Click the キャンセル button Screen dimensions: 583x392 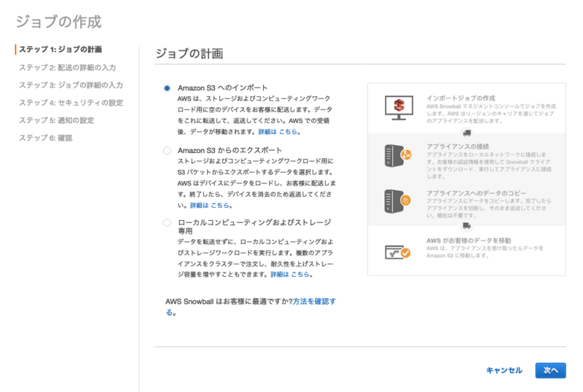(504, 370)
